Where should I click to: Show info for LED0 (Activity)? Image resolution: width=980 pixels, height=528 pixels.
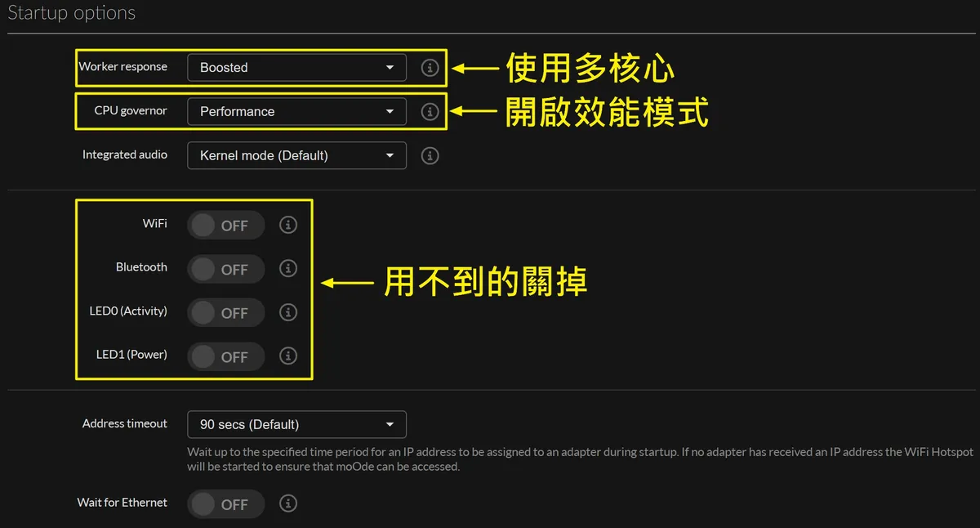[x=287, y=312]
